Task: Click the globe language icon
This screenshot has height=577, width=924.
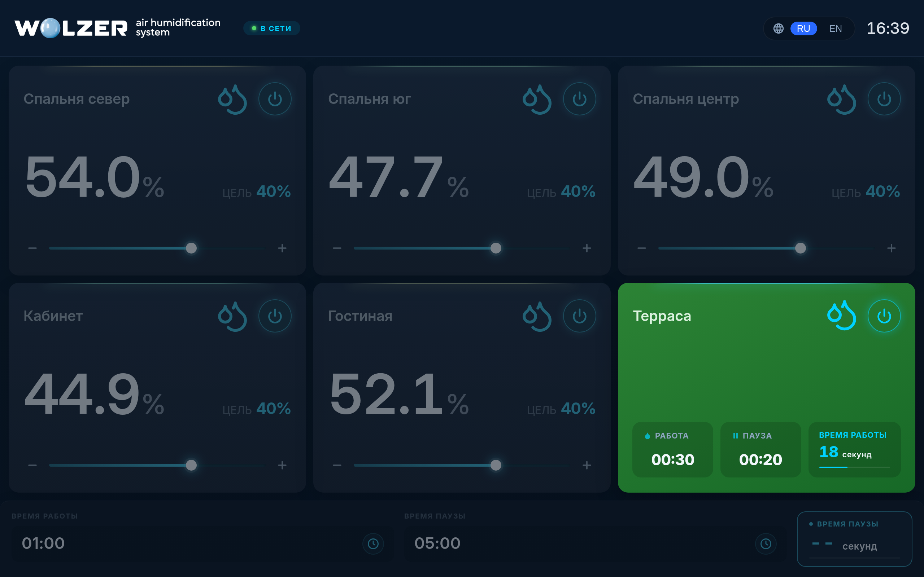Action: pyautogui.click(x=779, y=28)
